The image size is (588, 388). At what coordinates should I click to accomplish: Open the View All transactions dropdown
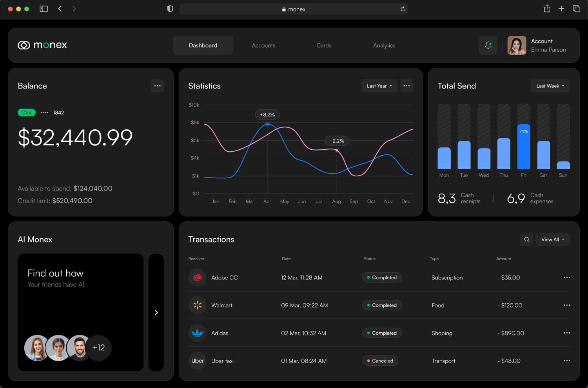coord(553,239)
